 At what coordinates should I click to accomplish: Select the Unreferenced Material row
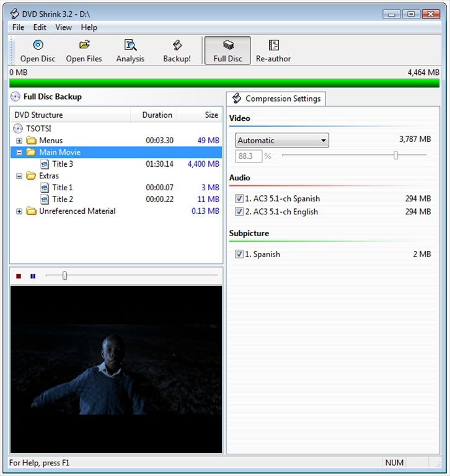tap(116, 211)
